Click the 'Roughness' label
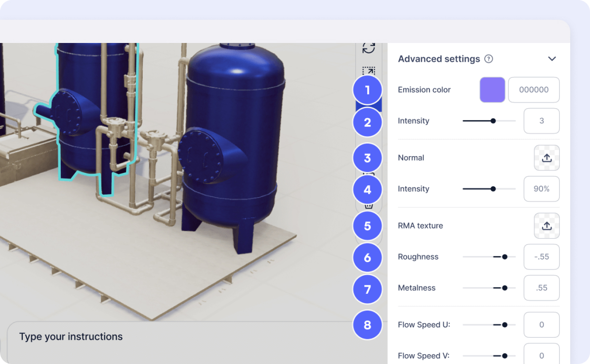 click(418, 257)
